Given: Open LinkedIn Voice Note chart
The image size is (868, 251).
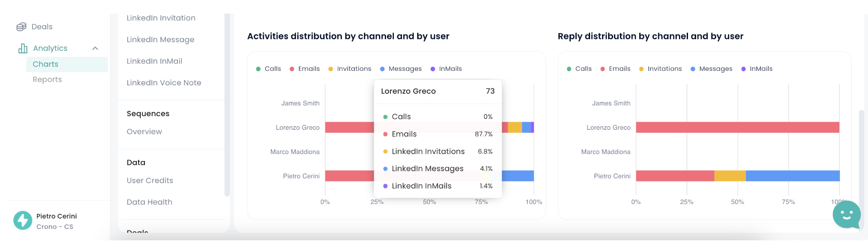Looking at the screenshot, I should [164, 83].
